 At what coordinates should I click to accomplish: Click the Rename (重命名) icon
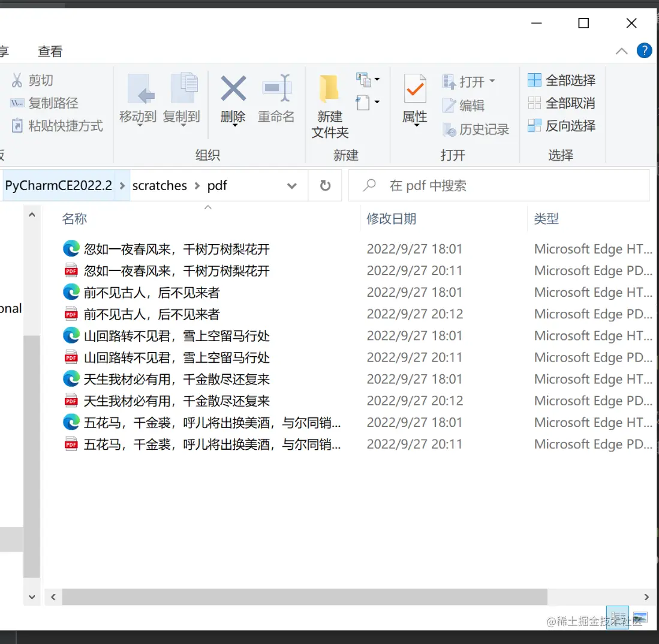pyautogui.click(x=277, y=88)
